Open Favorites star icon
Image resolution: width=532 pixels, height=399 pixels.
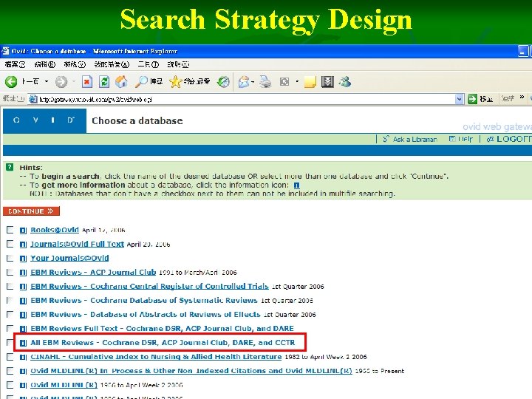click(x=175, y=81)
